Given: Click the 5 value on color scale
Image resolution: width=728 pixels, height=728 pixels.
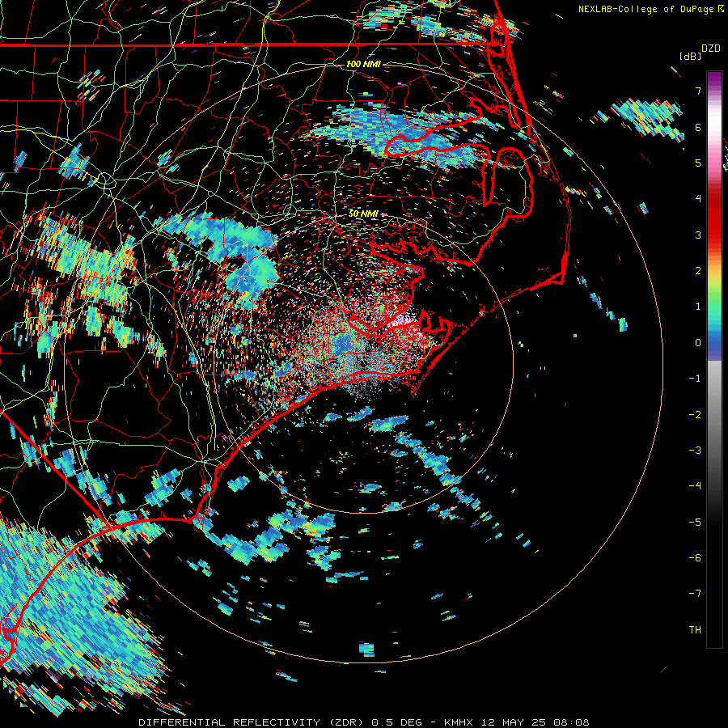Looking at the screenshot, I should click(x=698, y=163).
